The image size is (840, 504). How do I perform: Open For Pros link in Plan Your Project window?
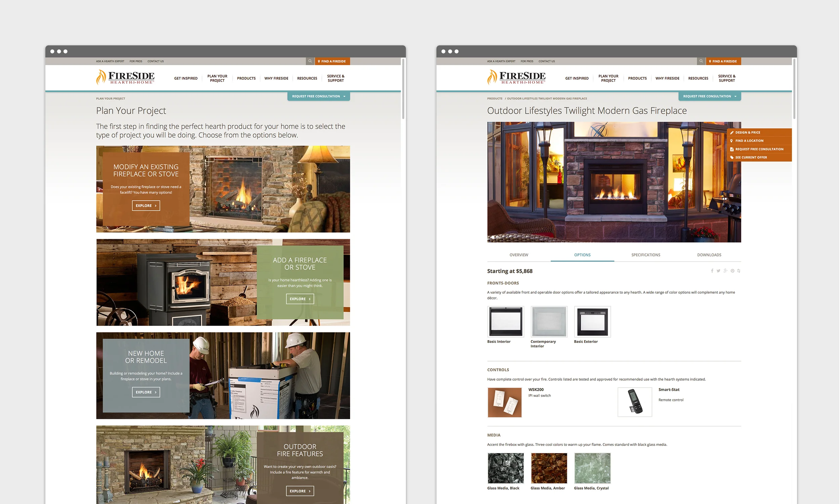coord(136,61)
